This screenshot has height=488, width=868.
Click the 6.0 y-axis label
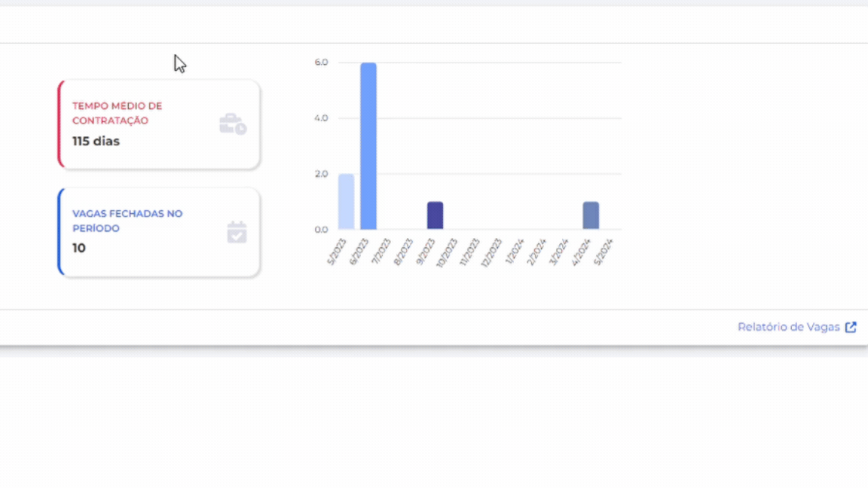coord(321,63)
